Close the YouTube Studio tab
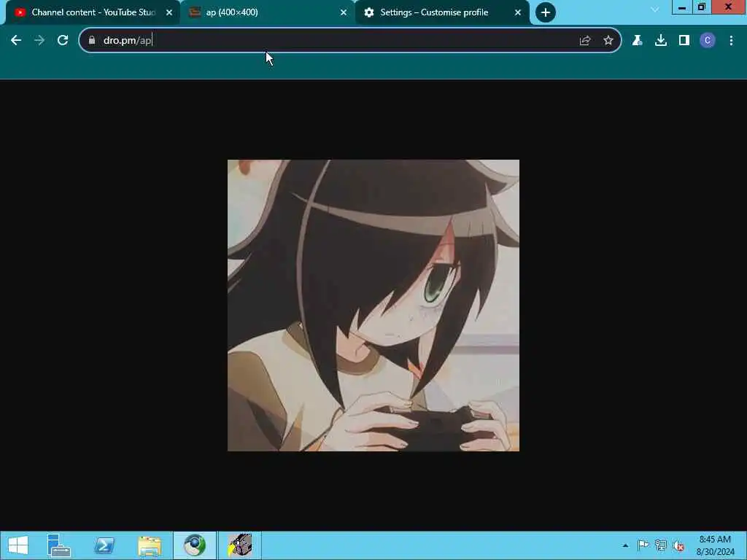The height and width of the screenshot is (560, 747). 169,12
